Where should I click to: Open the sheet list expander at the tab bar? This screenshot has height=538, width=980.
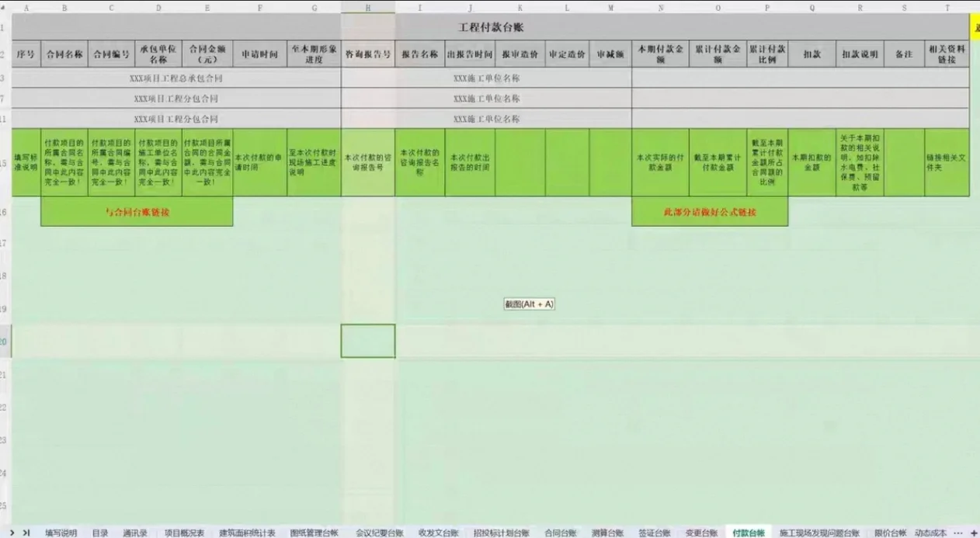coord(957,533)
